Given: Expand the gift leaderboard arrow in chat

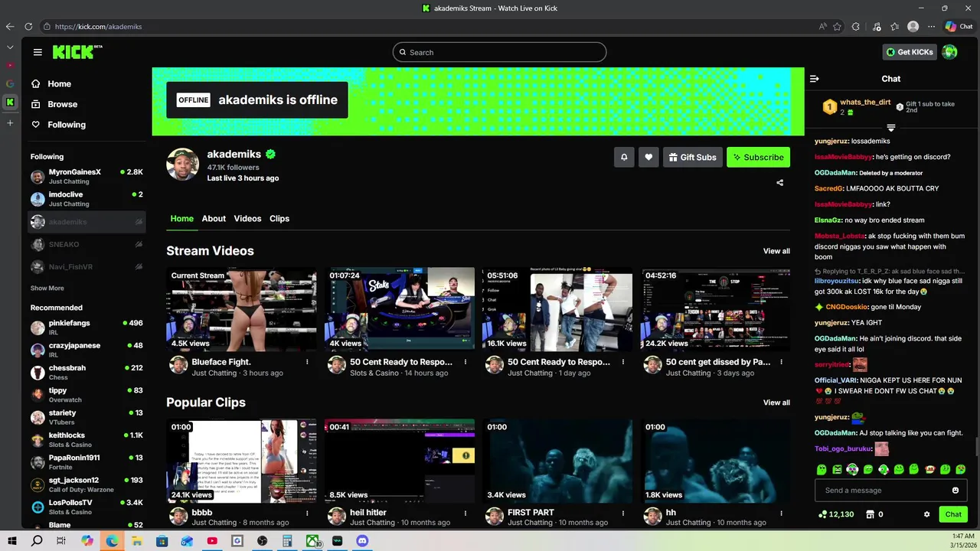Looking at the screenshot, I should [x=890, y=128].
